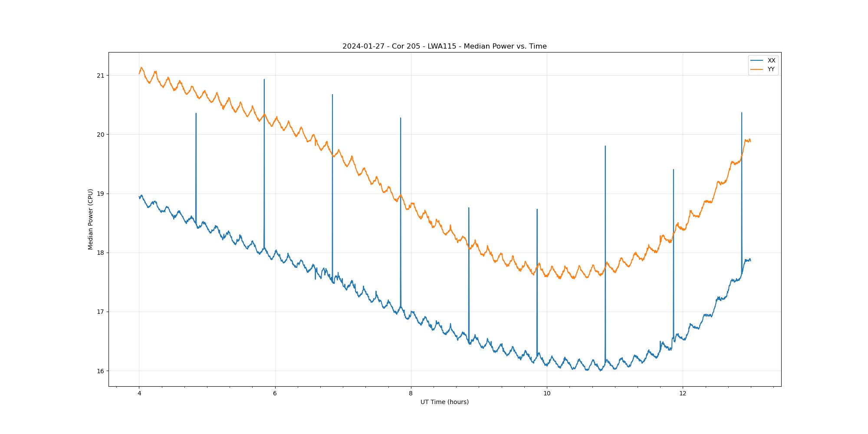
Task: Select the XX legend label text
Action: [771, 60]
